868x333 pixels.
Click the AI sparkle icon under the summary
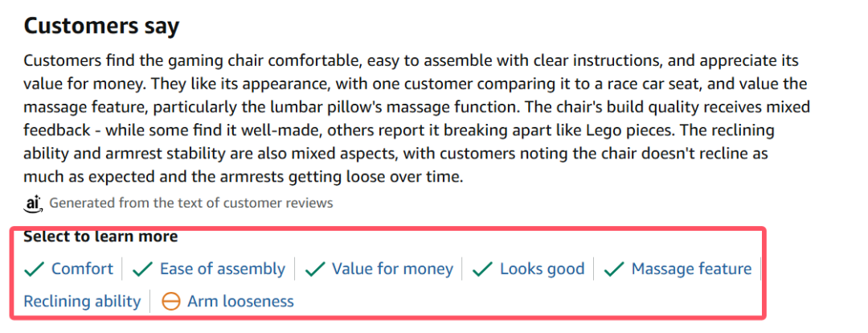(33, 203)
